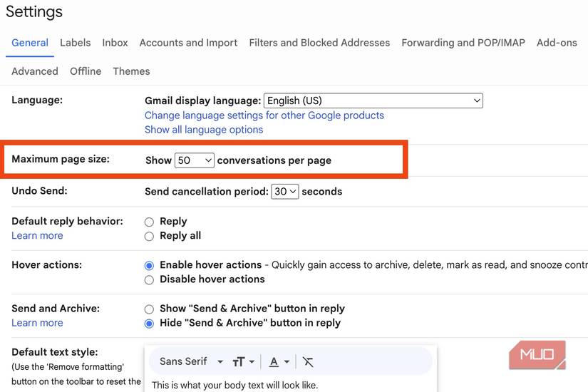Click Show all language options link
588x392 pixels.
pos(204,130)
